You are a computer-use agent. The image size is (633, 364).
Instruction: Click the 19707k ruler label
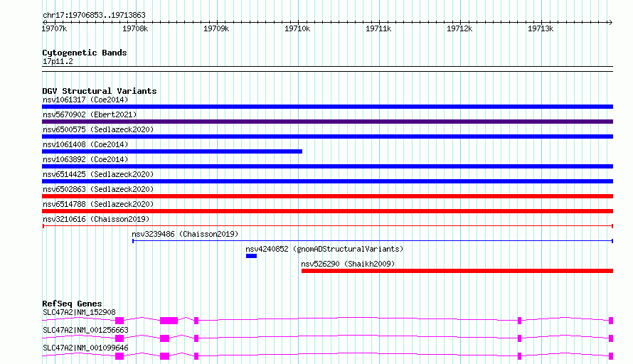click(x=55, y=28)
